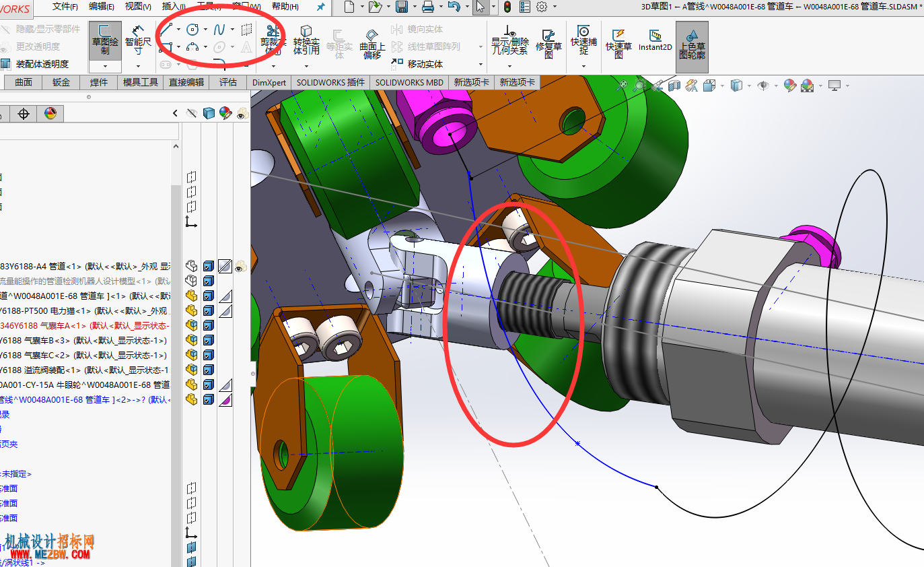This screenshot has width=924, height=567.
Task: Click Appearances color column header icon
Action: (225, 113)
